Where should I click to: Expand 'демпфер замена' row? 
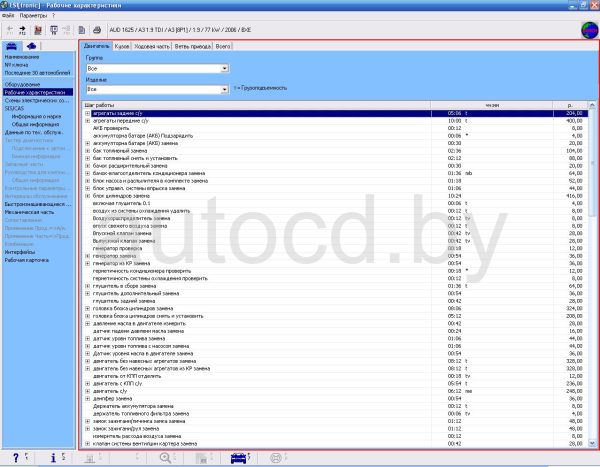pyautogui.click(x=88, y=398)
